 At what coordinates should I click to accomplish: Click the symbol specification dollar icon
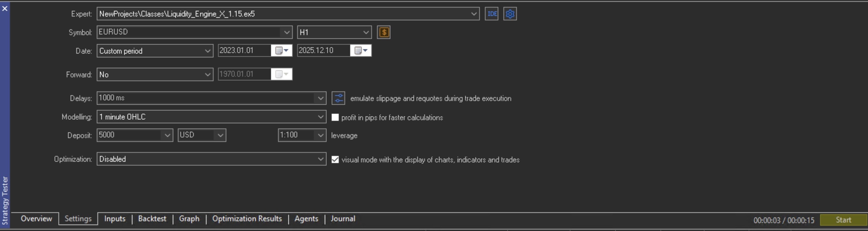pos(383,32)
